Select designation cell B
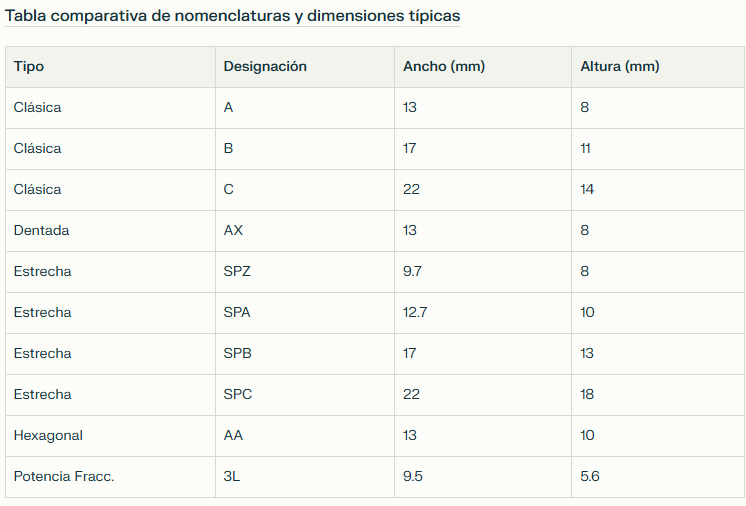746x506 pixels. coord(305,149)
